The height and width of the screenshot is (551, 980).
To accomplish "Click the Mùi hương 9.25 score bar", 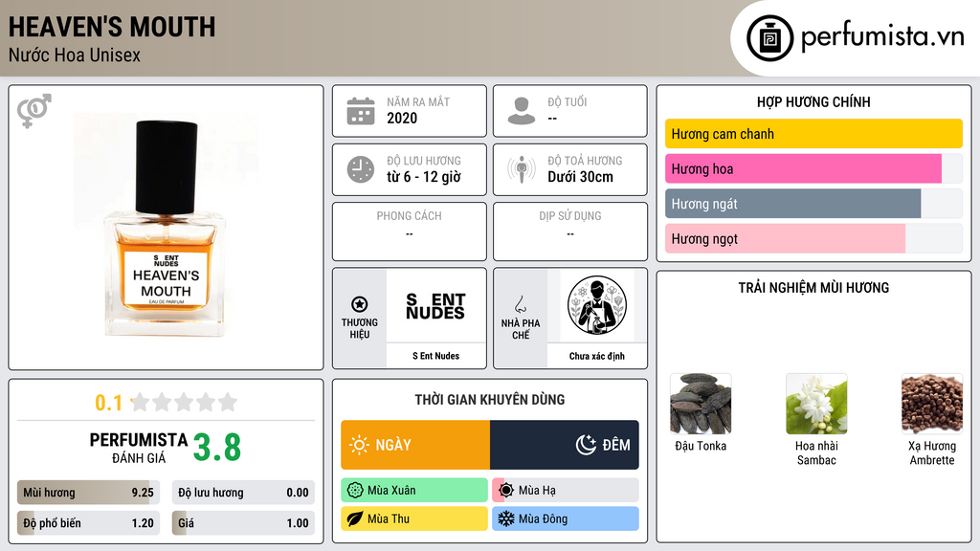I will click(x=89, y=493).
